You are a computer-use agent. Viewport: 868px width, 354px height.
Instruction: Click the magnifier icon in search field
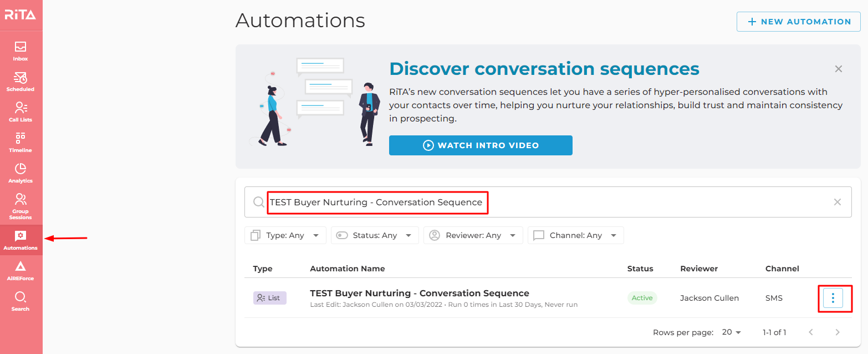258,202
